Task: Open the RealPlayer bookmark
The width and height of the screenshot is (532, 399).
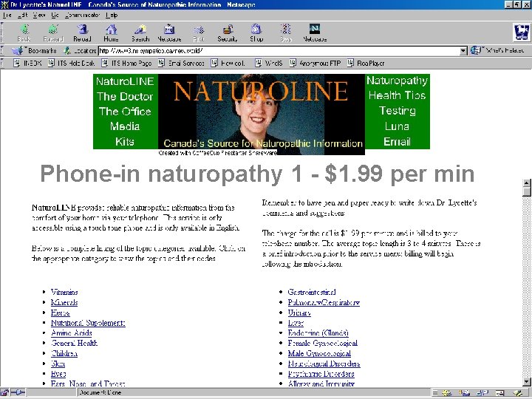Action: (366, 63)
